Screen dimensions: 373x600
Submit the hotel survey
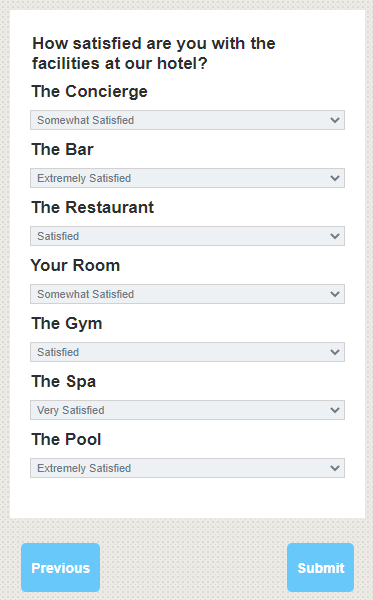click(321, 567)
